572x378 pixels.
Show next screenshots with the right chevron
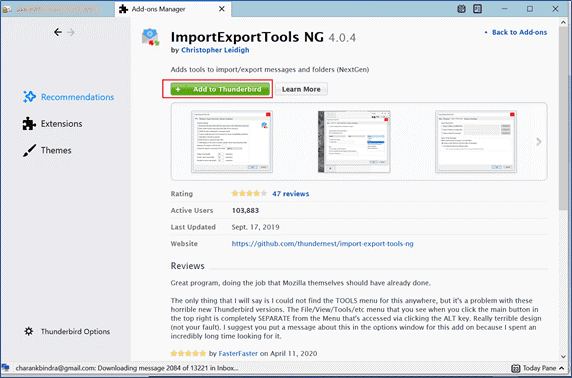point(539,142)
